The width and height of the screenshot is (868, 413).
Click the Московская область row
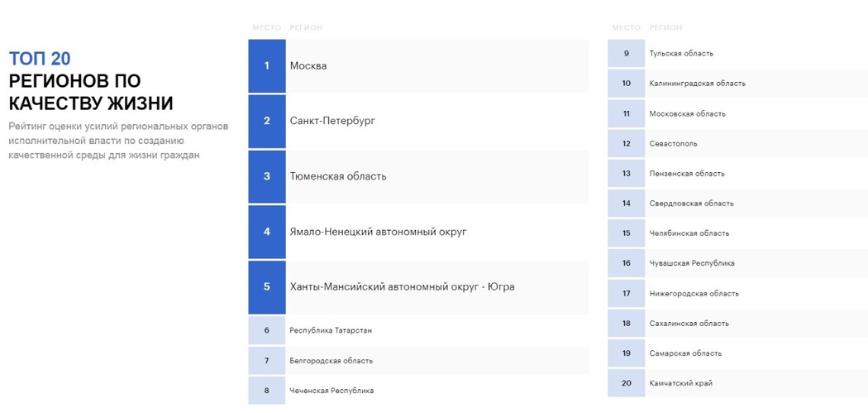click(737, 113)
